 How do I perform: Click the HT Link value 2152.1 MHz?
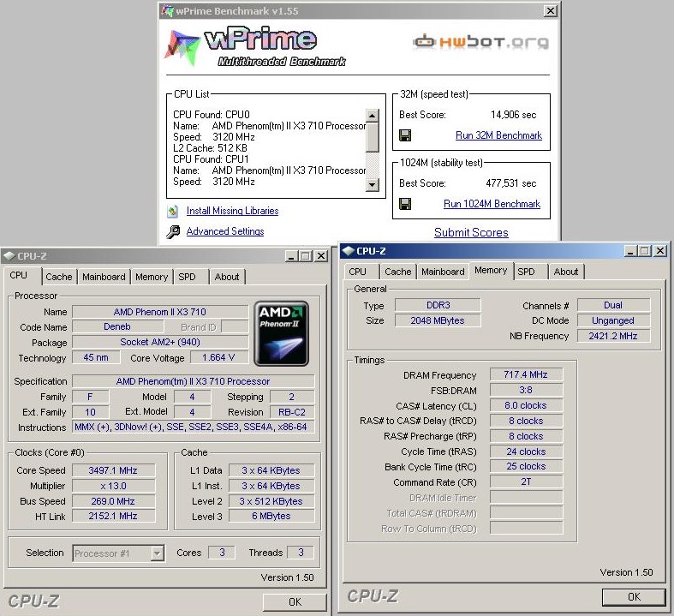pos(113,516)
